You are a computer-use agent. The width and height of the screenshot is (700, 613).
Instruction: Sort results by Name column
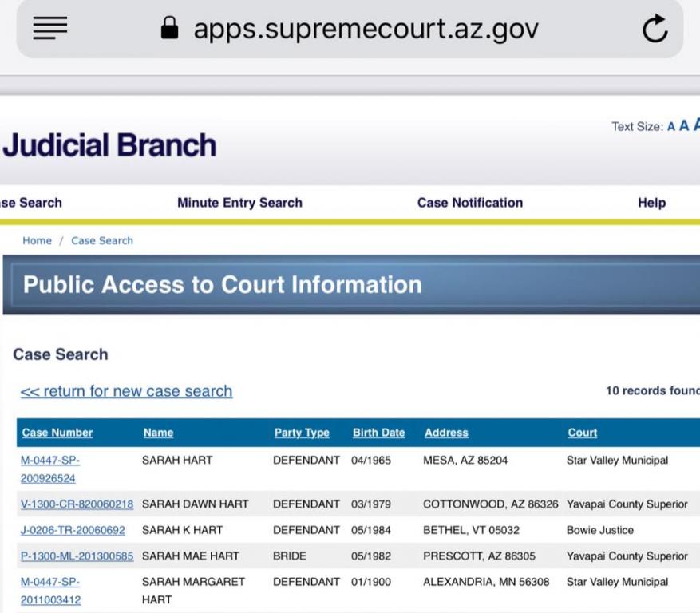click(x=158, y=433)
